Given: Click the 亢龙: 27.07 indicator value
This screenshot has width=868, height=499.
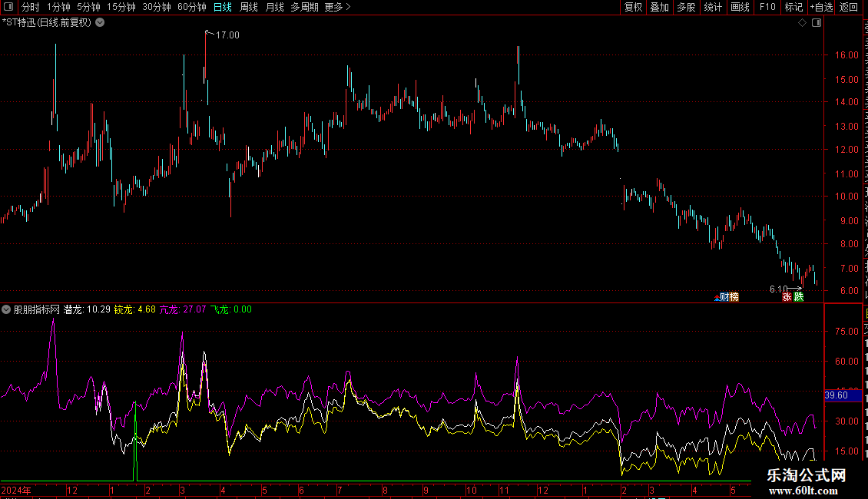Looking at the screenshot, I should coord(183,310).
